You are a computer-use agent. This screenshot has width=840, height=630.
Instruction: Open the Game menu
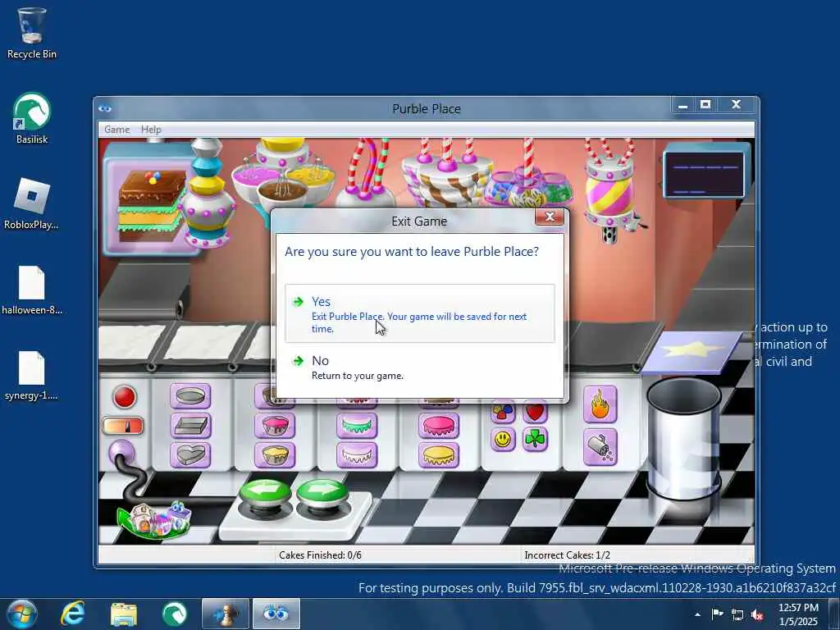pos(116,129)
